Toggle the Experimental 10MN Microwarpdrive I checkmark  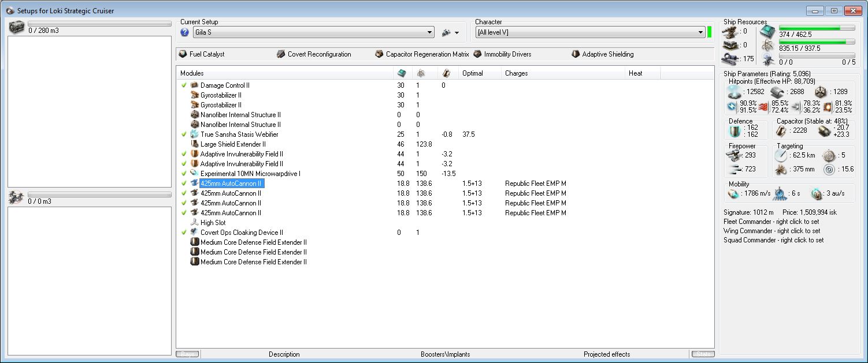click(x=184, y=174)
